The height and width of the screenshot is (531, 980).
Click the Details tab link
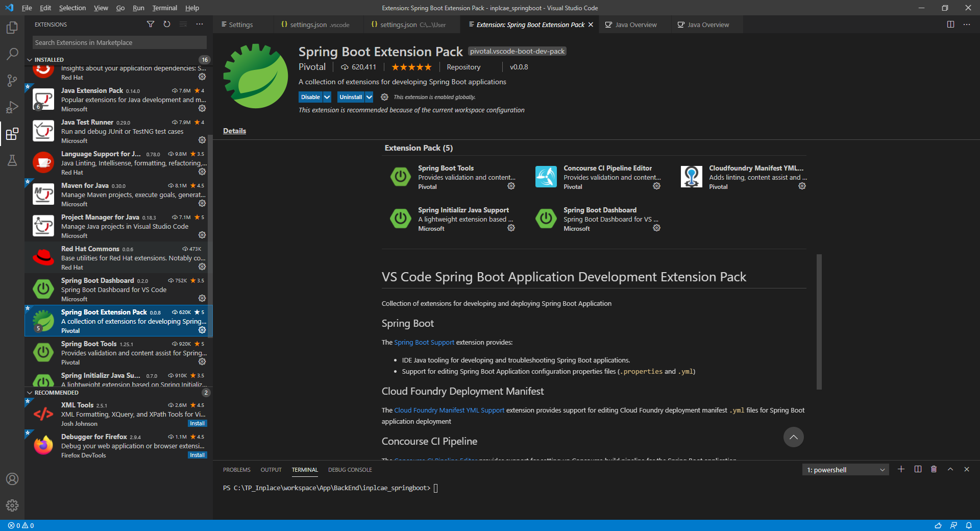(234, 131)
